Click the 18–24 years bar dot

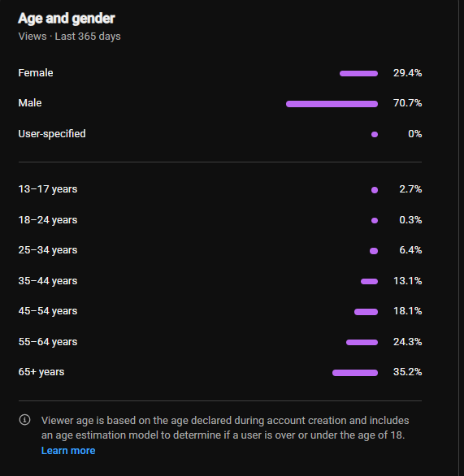click(x=375, y=220)
